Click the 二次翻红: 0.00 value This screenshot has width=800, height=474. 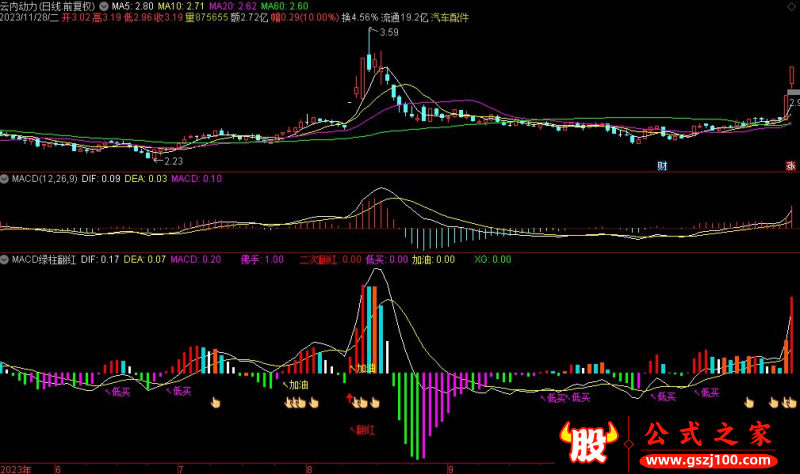(331, 259)
